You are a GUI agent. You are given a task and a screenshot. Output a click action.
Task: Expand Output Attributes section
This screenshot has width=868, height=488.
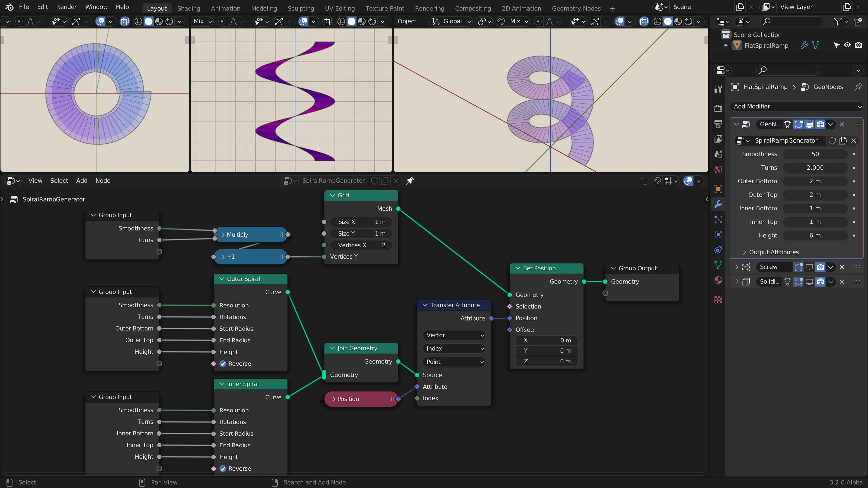[744, 252]
